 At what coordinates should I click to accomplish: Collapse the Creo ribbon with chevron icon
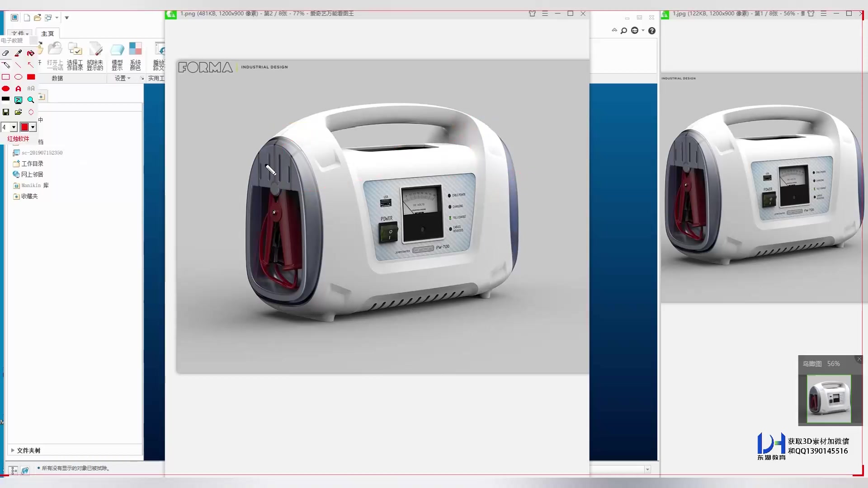[x=614, y=30]
